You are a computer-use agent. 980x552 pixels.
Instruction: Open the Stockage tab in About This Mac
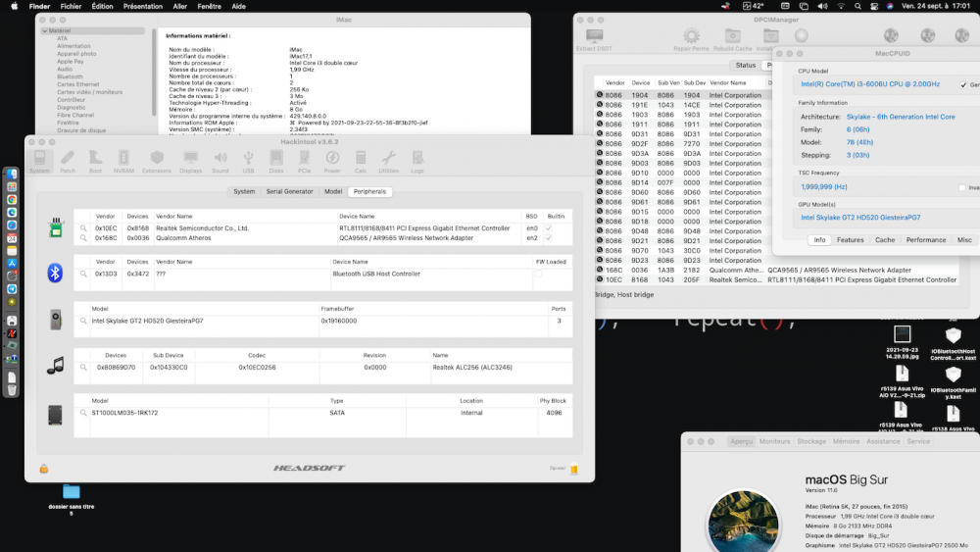pyautogui.click(x=811, y=441)
